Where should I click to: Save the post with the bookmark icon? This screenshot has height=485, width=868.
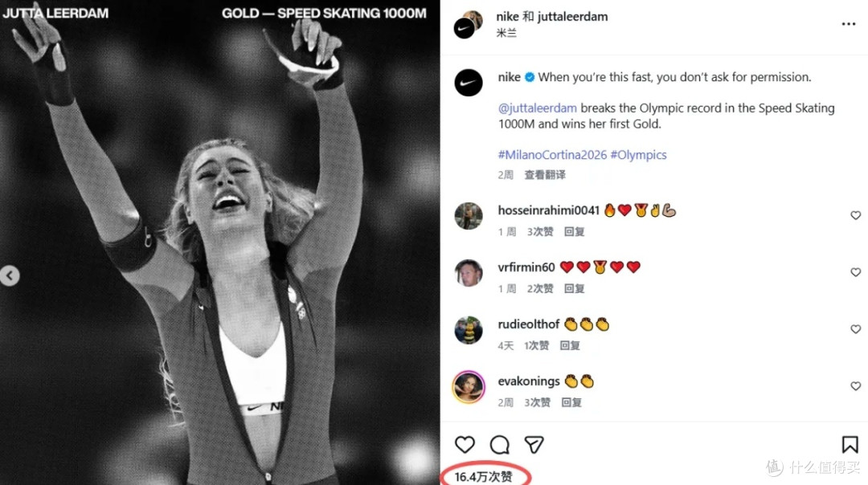tap(850, 445)
